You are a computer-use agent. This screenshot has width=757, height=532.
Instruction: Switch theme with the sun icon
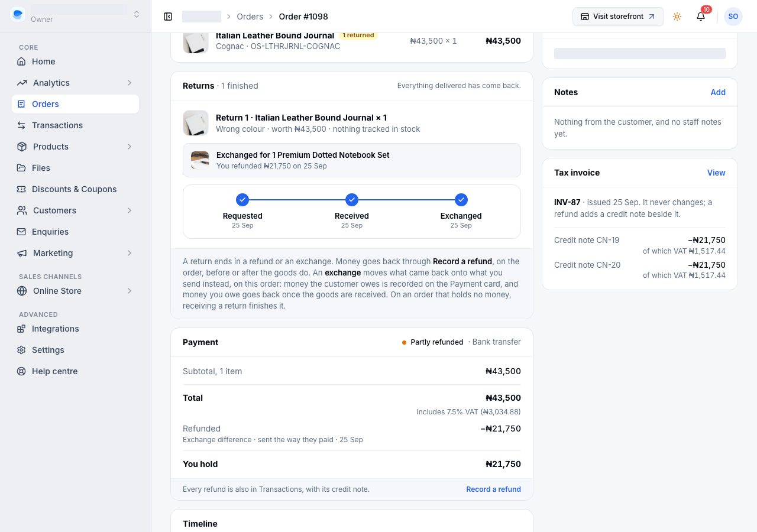pos(677,17)
